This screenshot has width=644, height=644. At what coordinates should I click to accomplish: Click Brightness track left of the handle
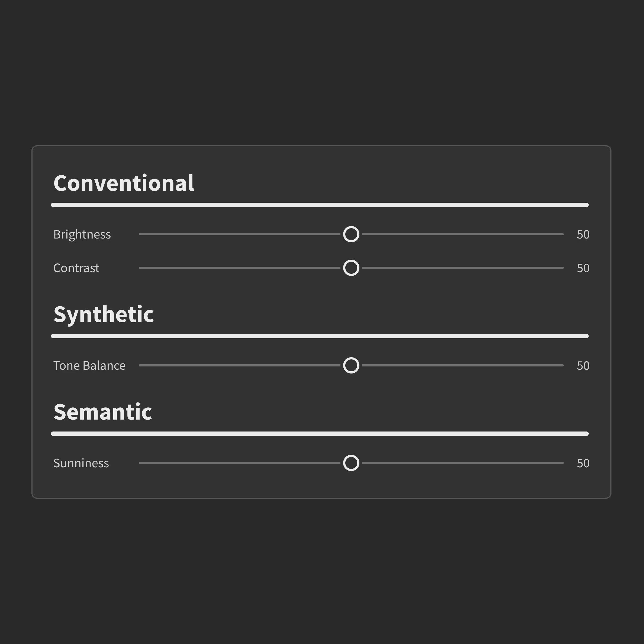tap(240, 234)
